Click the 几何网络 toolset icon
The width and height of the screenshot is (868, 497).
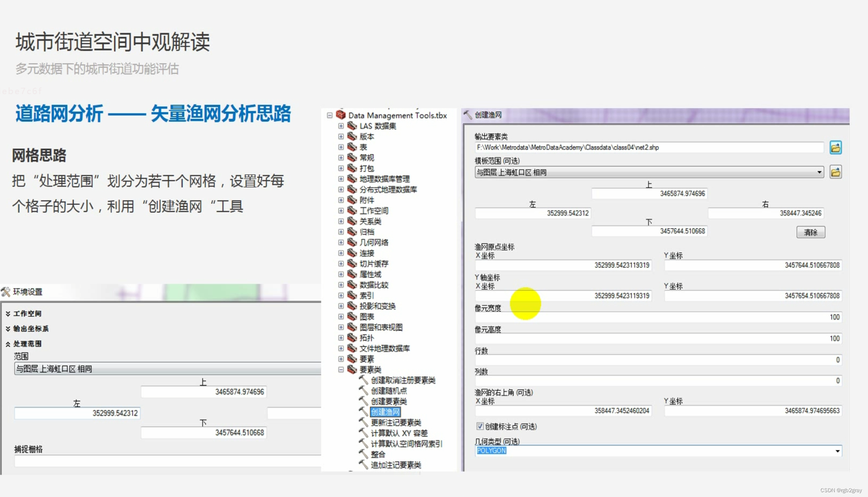[x=352, y=242]
